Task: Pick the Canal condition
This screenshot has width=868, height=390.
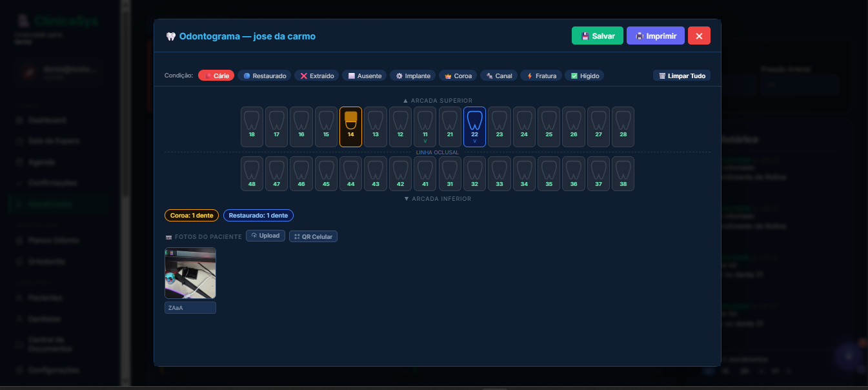Action: [x=499, y=76]
